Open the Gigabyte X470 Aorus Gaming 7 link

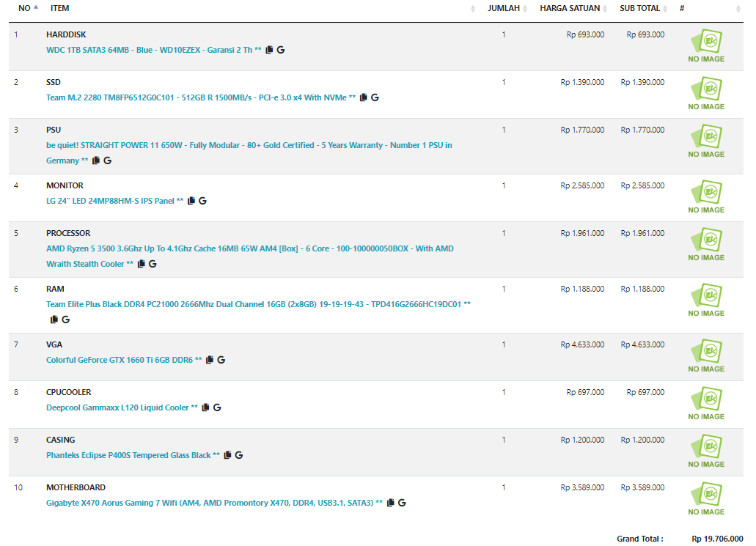215,503
